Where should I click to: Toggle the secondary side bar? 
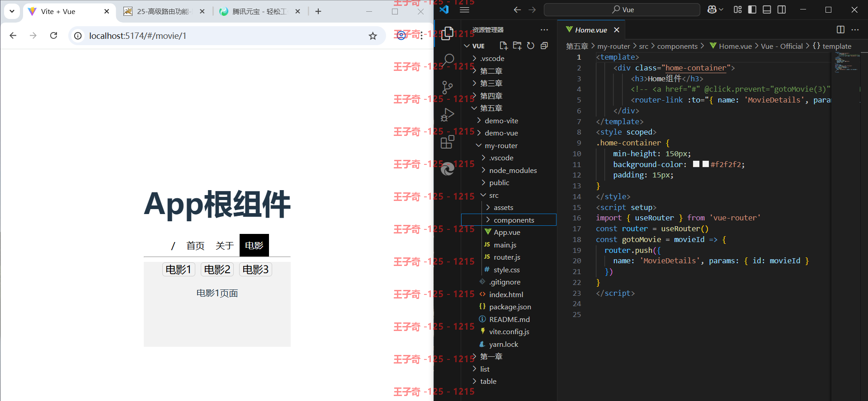[x=782, y=9]
